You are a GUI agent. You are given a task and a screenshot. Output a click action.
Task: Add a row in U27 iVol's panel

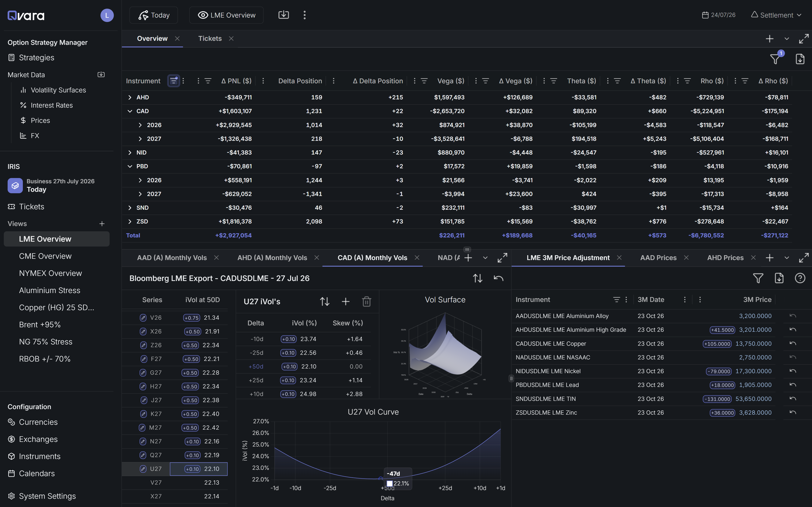click(346, 301)
